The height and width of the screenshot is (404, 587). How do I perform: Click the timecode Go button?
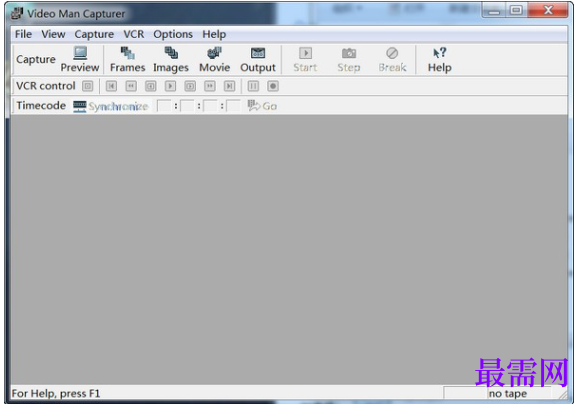tap(262, 106)
